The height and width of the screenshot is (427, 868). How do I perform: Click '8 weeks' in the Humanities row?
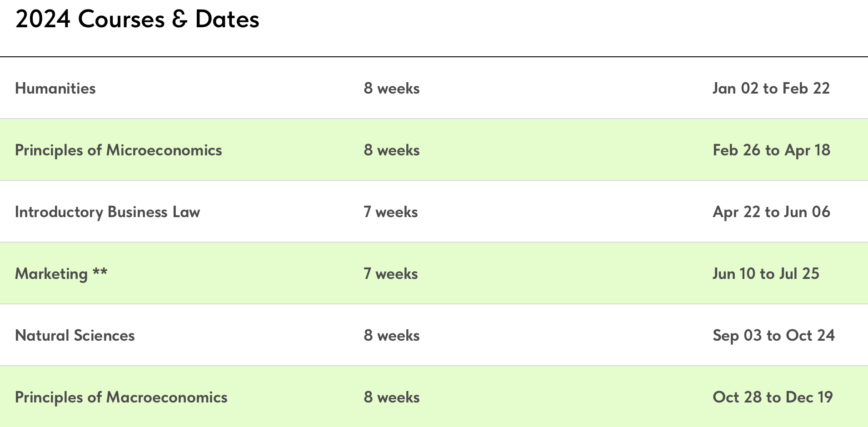(x=391, y=88)
